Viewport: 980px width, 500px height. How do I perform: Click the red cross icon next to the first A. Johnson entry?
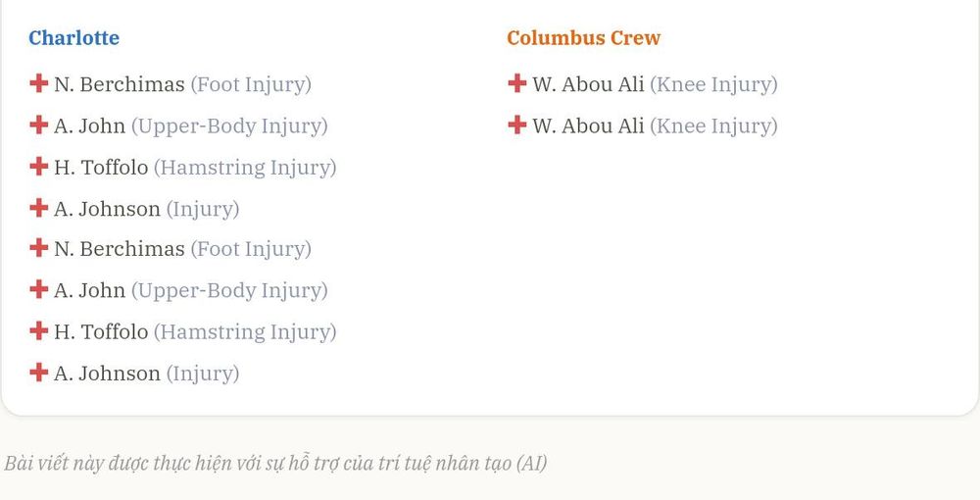click(39, 207)
